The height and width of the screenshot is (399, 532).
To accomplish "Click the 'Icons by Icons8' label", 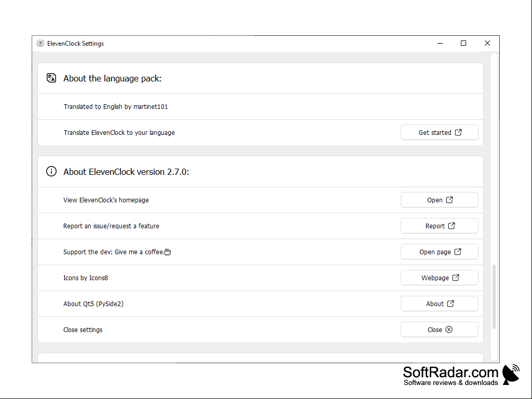I will (86, 278).
